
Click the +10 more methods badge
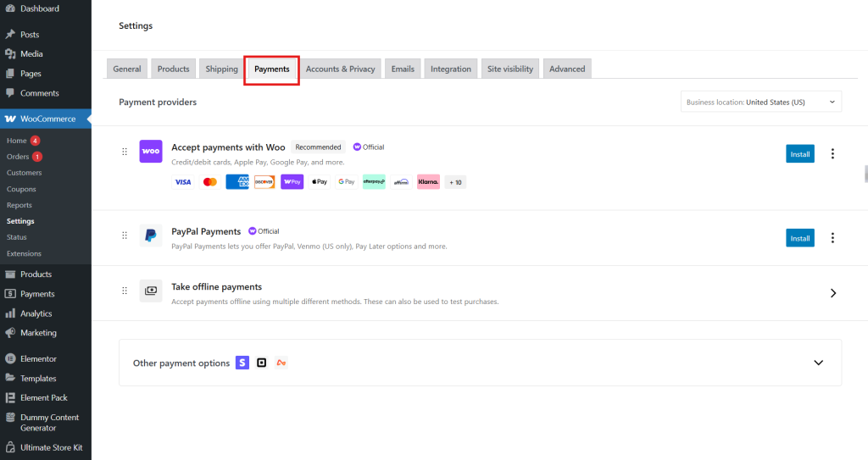455,182
